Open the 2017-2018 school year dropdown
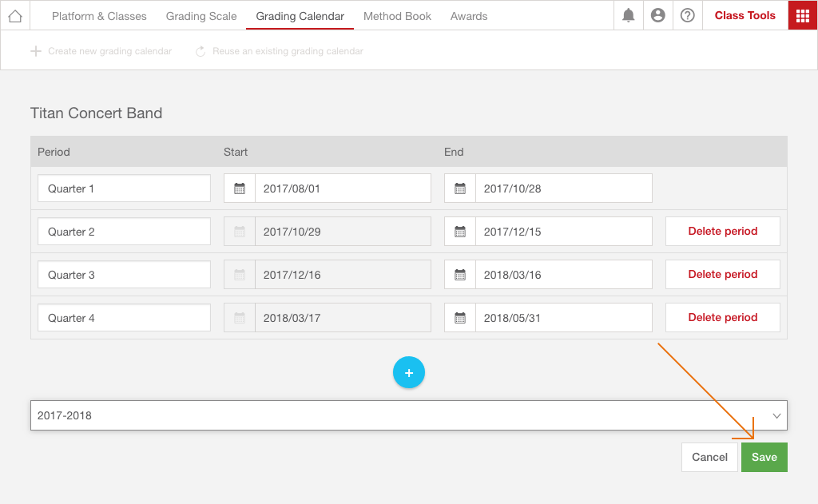 click(x=409, y=415)
